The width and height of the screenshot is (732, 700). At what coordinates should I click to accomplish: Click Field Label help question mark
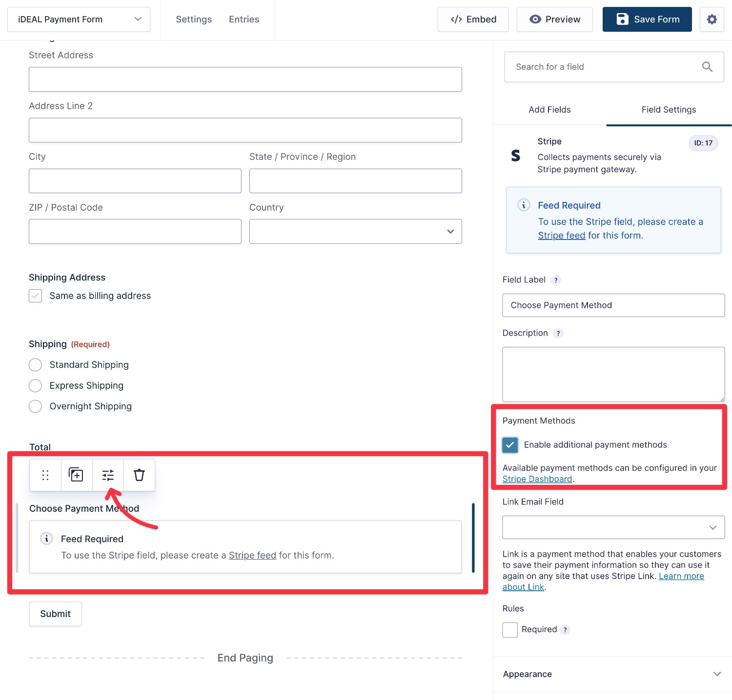point(556,280)
